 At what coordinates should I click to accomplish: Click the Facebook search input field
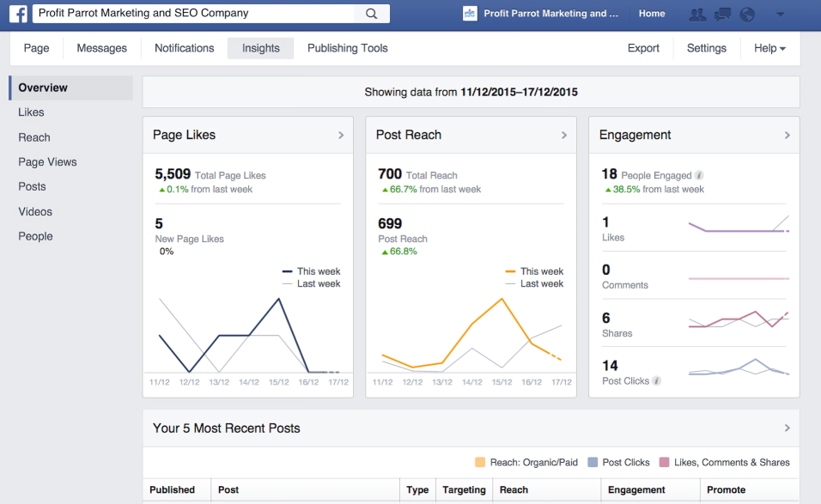[193, 14]
